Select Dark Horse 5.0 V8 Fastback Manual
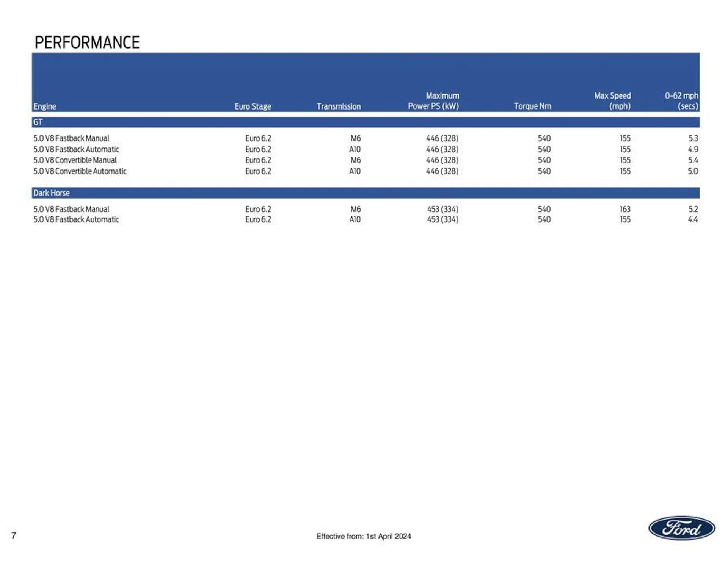Viewport: 728px width, 562px height. [366, 209]
